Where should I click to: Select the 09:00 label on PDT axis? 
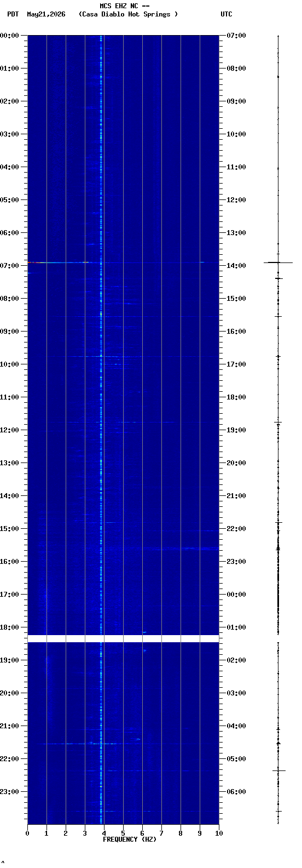(9, 332)
